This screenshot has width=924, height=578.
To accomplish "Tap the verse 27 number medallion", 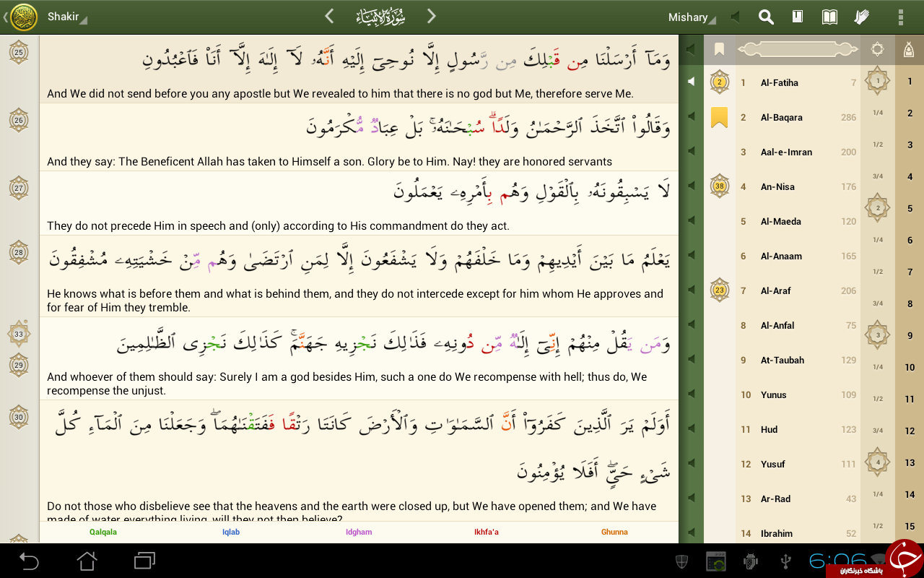I will (19, 188).
